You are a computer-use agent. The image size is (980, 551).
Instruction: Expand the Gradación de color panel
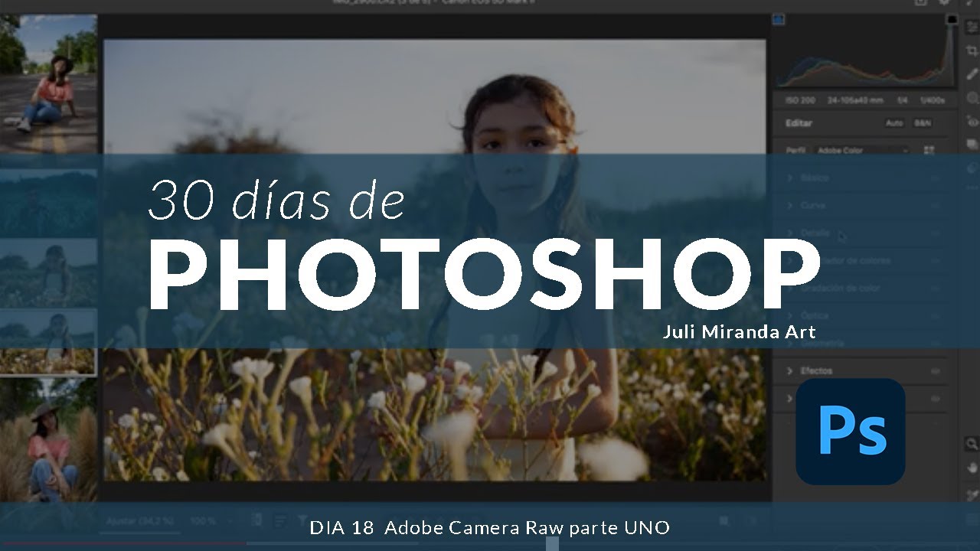(790, 288)
